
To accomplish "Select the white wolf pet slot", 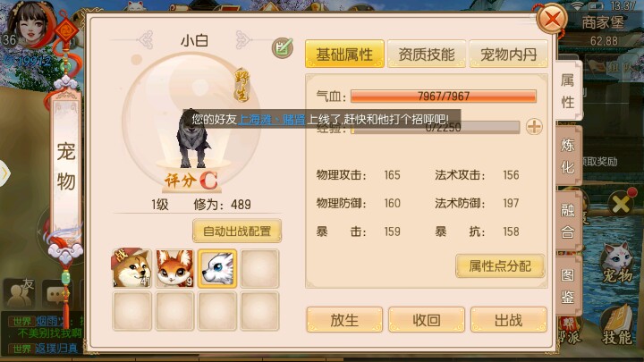I will [217, 268].
